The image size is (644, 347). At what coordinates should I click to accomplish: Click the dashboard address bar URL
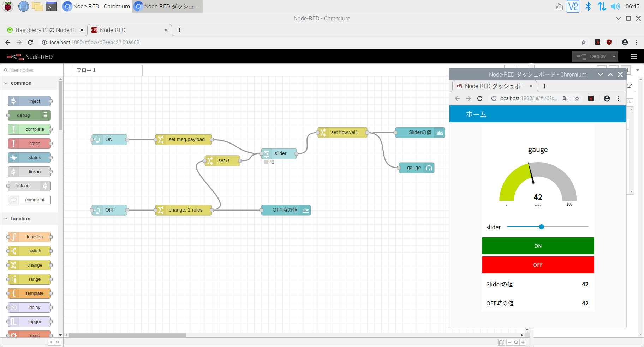pyautogui.click(x=528, y=98)
